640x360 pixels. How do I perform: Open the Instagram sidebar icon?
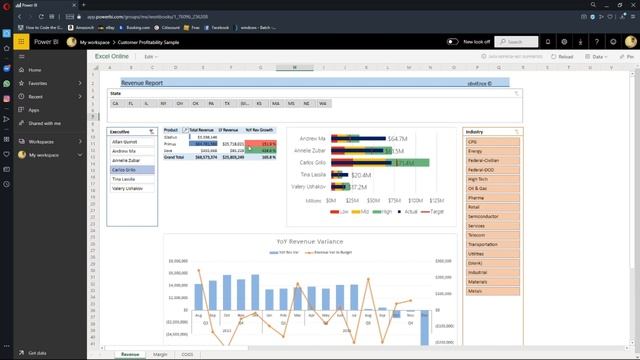[x=7, y=99]
